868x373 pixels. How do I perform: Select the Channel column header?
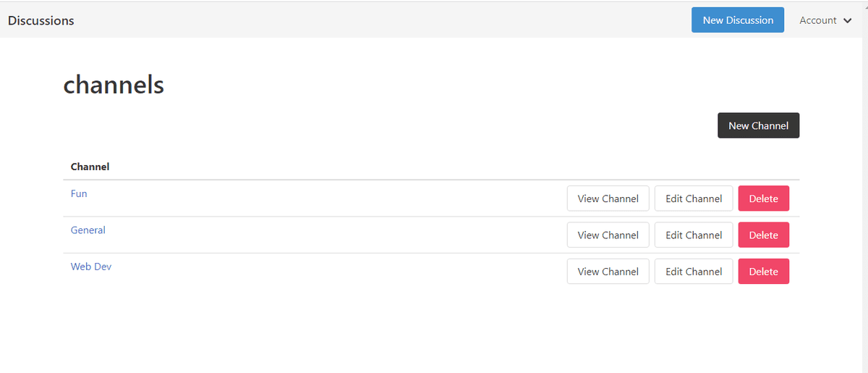[x=90, y=167]
